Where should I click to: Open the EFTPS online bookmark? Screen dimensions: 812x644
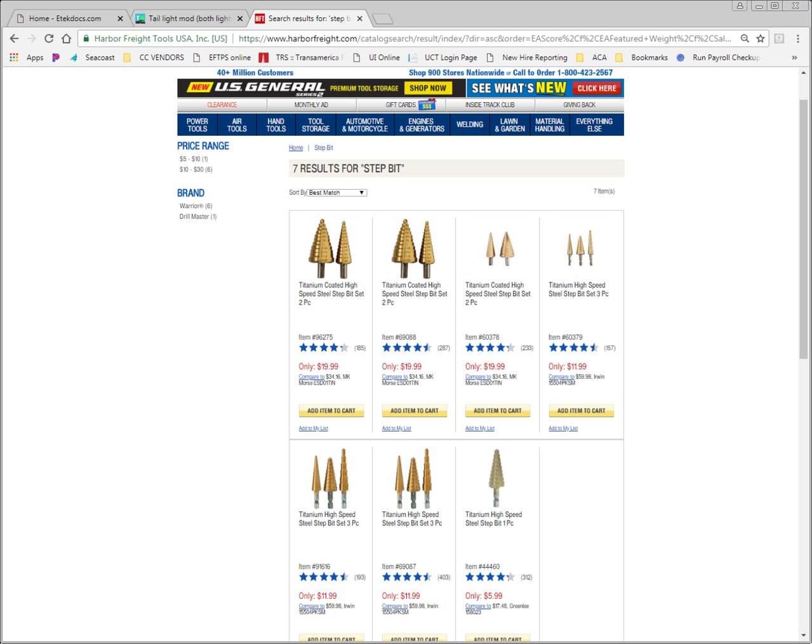tap(222, 57)
